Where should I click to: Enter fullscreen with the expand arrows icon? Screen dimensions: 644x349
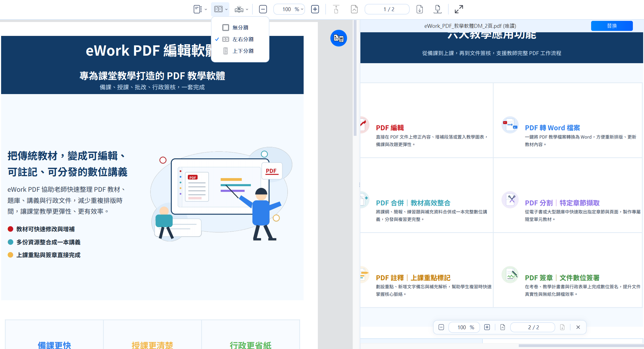pos(459,9)
